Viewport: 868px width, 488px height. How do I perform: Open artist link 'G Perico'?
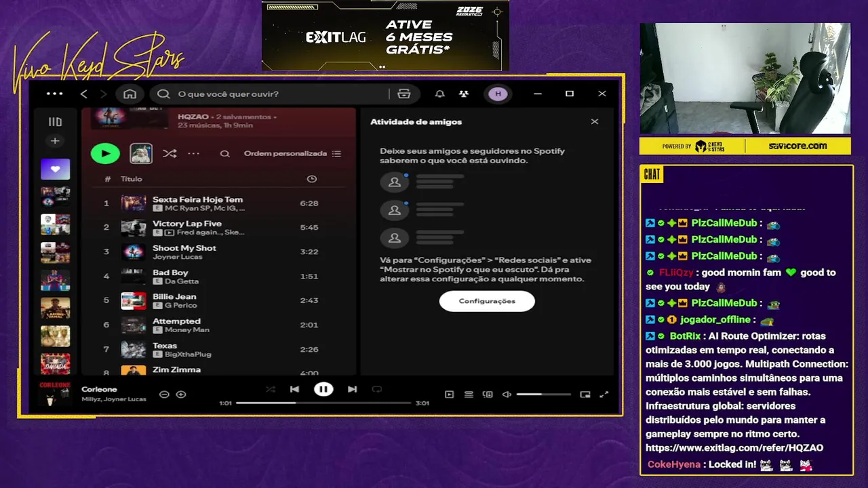pyautogui.click(x=180, y=306)
